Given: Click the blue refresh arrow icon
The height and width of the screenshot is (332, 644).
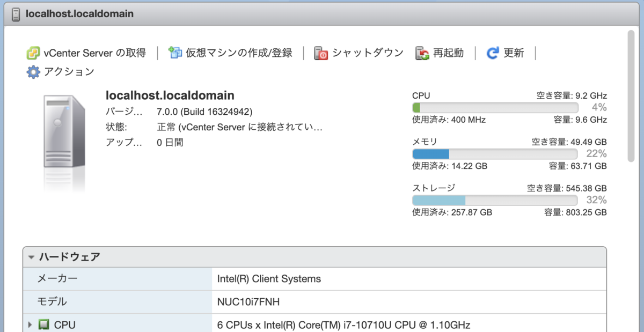Looking at the screenshot, I should 493,53.
